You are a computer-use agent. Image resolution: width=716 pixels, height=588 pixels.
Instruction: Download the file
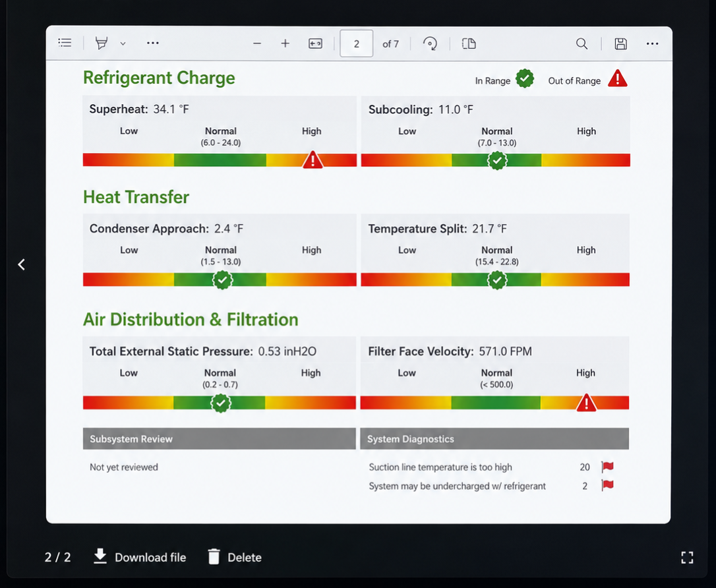coord(140,557)
